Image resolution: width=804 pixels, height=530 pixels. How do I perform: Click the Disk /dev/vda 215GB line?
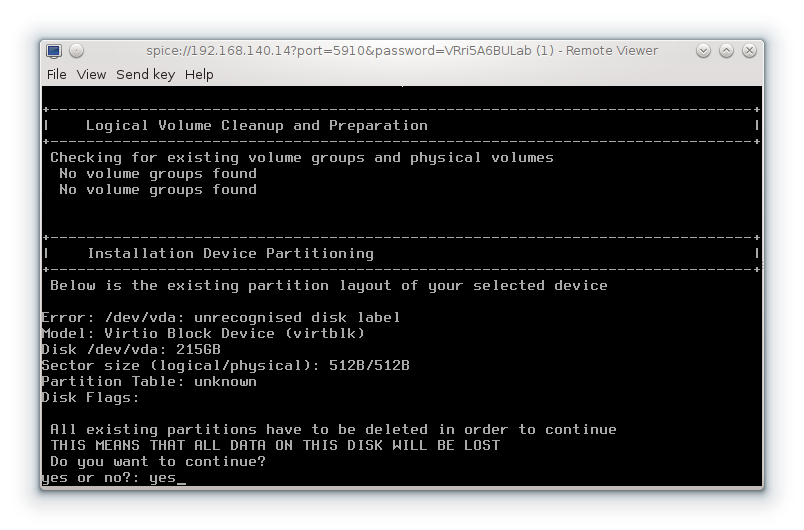click(130, 350)
